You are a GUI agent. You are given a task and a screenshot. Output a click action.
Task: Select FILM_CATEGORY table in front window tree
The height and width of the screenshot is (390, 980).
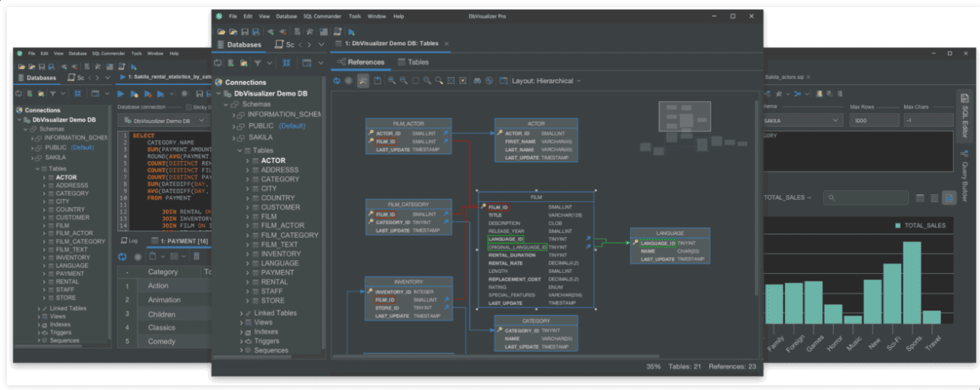[x=289, y=235]
